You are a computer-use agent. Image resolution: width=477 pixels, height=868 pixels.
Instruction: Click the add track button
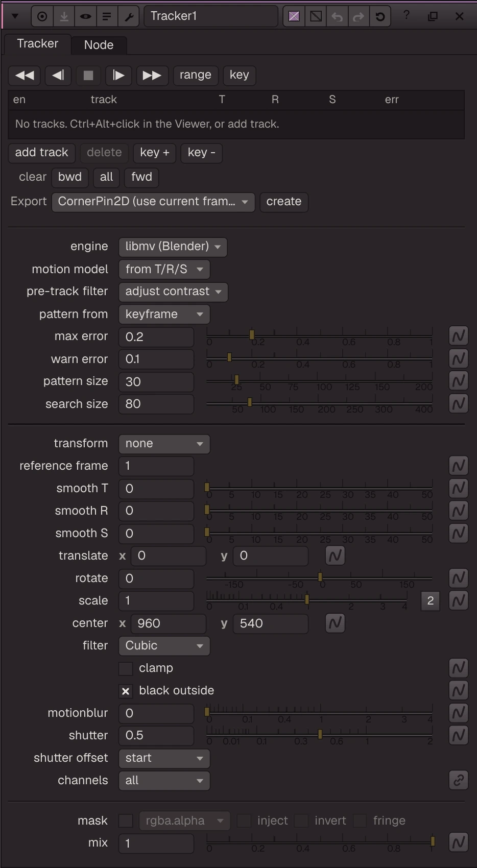[x=42, y=153]
